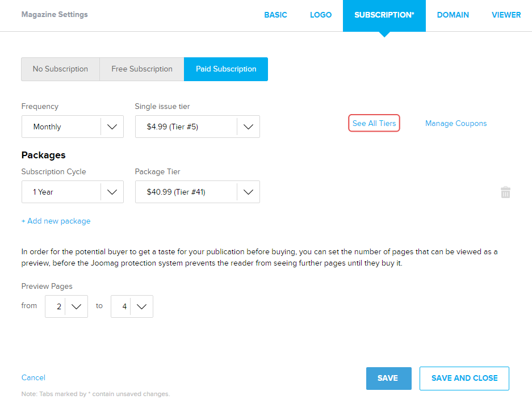Open the Frequency dropdown showing Monthly
532x412 pixels.
pos(73,127)
